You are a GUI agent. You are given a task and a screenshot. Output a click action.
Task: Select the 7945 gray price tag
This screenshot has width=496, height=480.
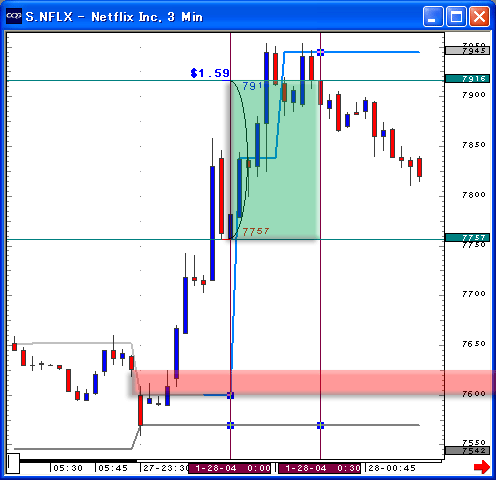467,51
